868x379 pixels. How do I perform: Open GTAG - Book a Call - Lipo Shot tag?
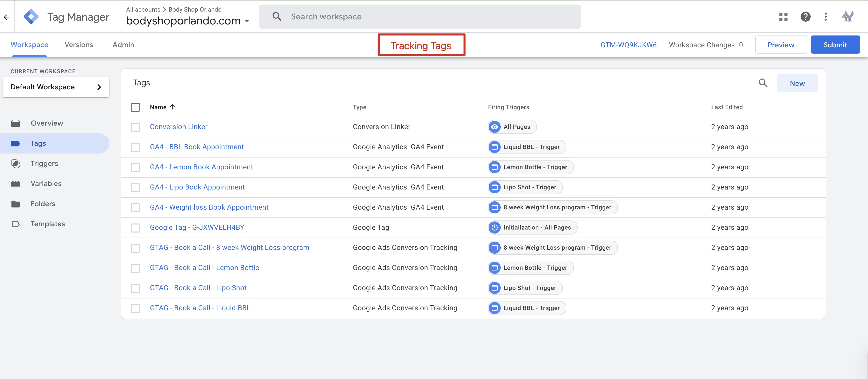pos(198,288)
